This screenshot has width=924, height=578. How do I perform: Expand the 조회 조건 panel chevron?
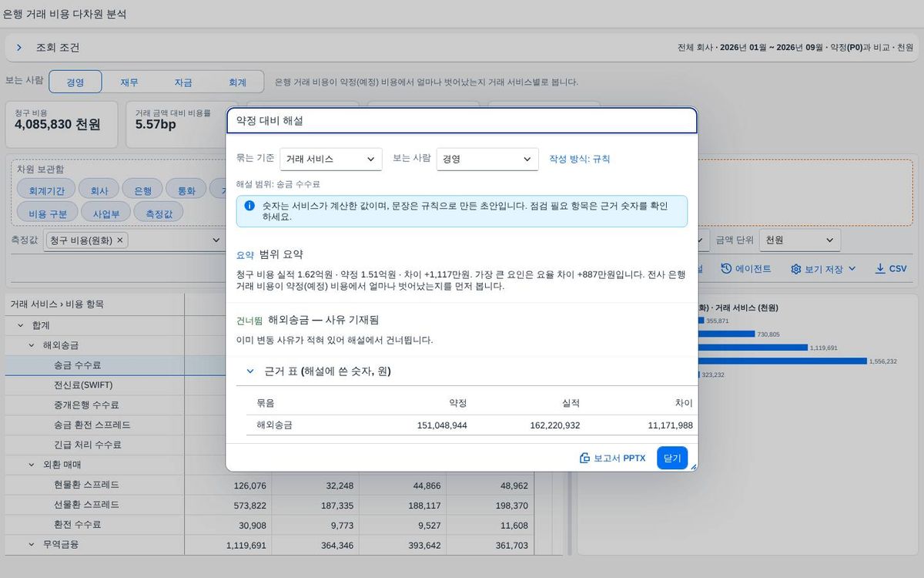coord(19,48)
